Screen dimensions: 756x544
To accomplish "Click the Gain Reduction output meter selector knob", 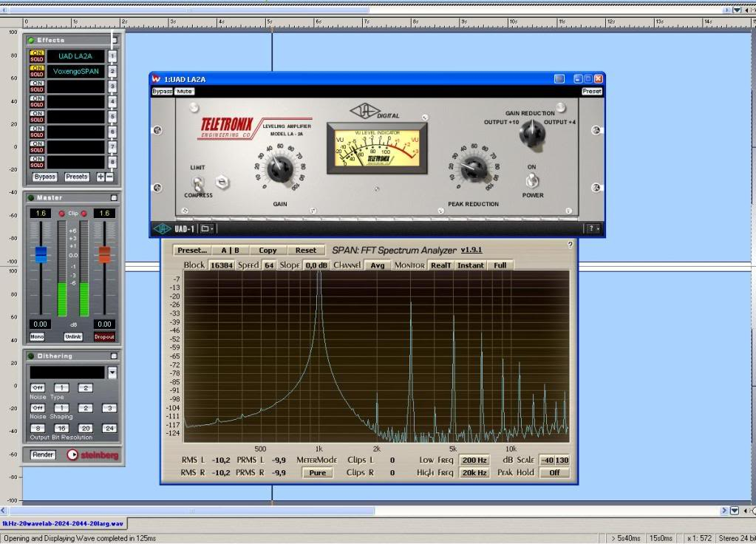I will (531, 133).
